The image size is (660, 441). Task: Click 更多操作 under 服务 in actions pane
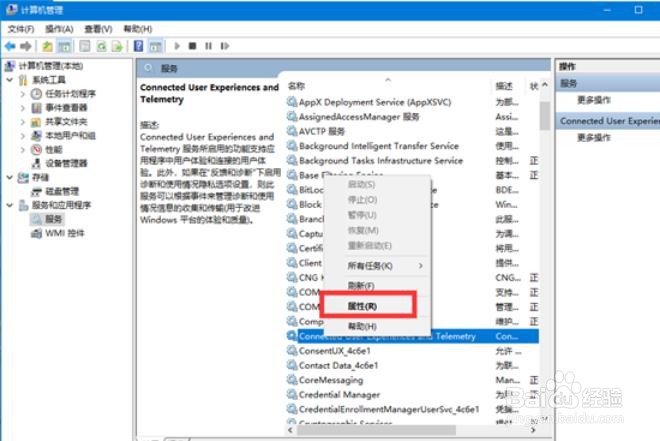click(593, 100)
